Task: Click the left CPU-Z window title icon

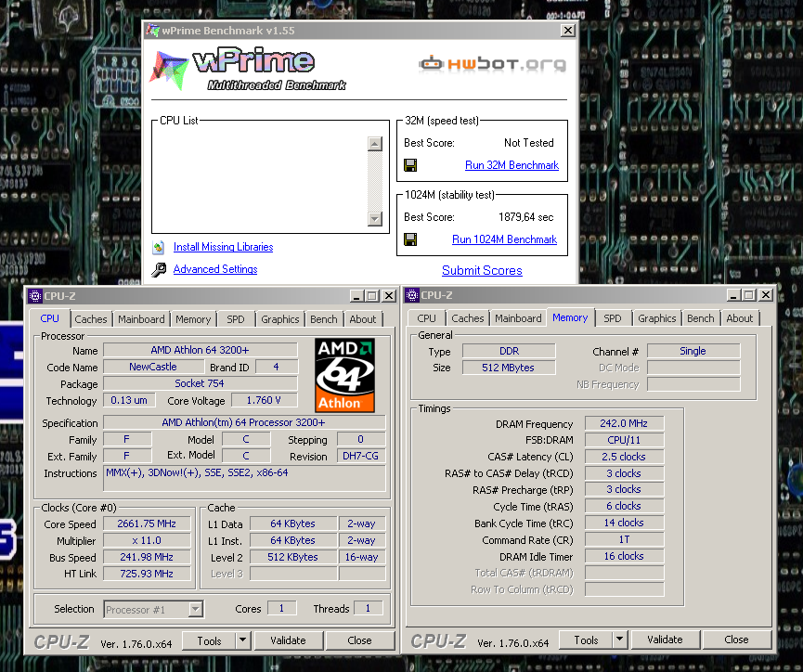Action: [35, 296]
